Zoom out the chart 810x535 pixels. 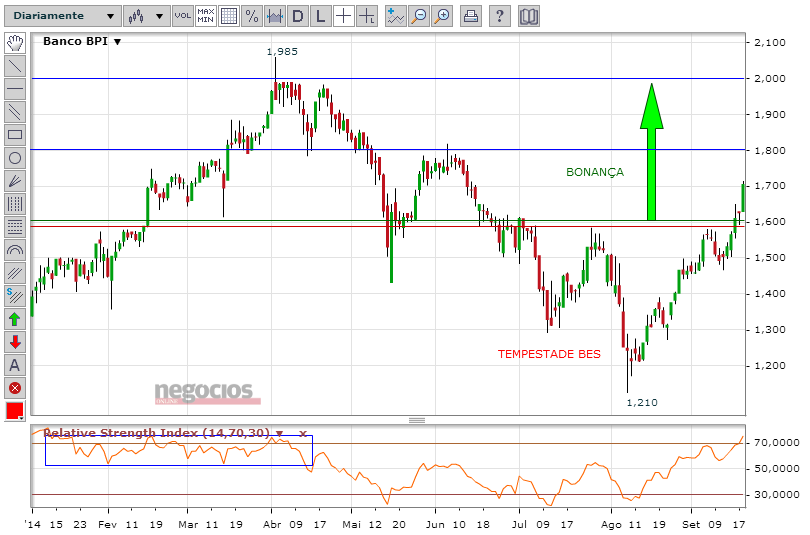[419, 16]
